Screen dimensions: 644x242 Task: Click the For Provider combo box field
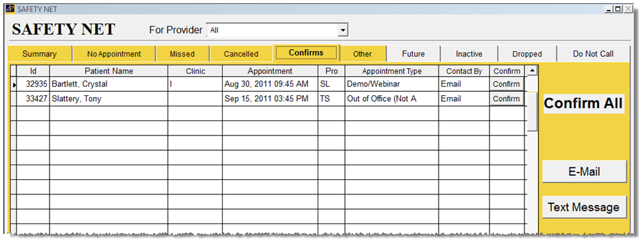coord(277,30)
